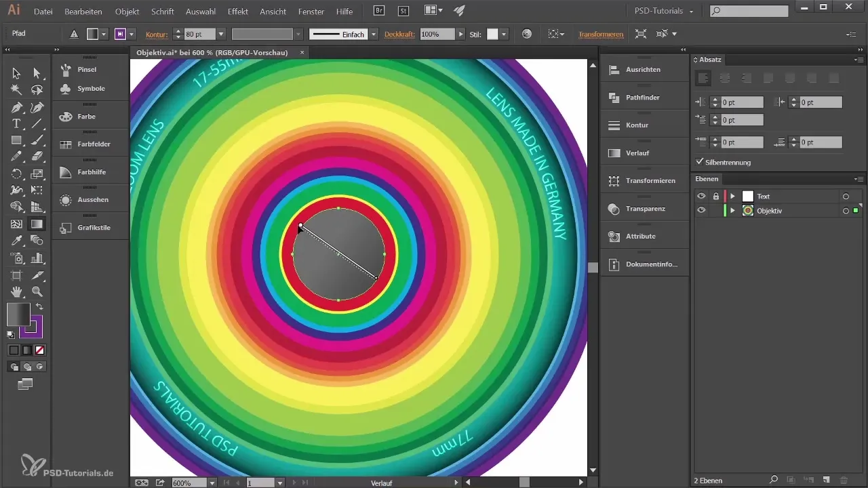
Task: Select the Artboard tool
Action: [16, 274]
